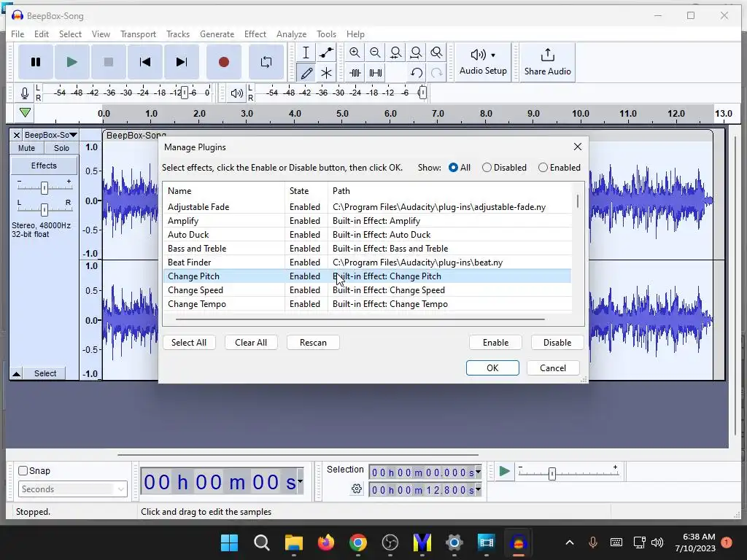Cancel the Manage Plugins dialog
The width and height of the screenshot is (747, 560).
coord(553,368)
